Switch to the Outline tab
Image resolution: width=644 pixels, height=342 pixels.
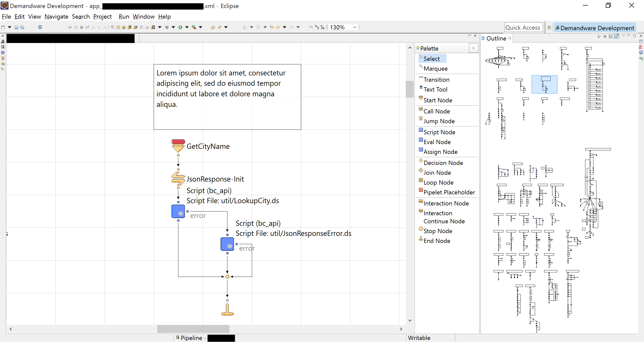(497, 38)
